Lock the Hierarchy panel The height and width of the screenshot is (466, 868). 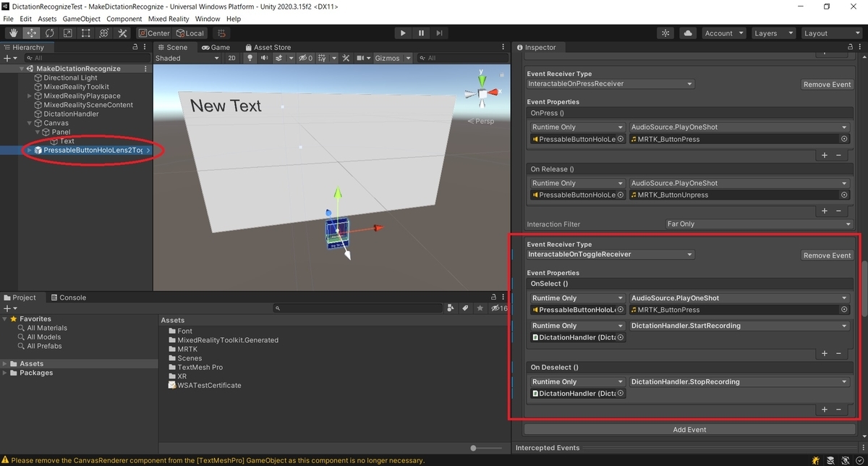135,47
